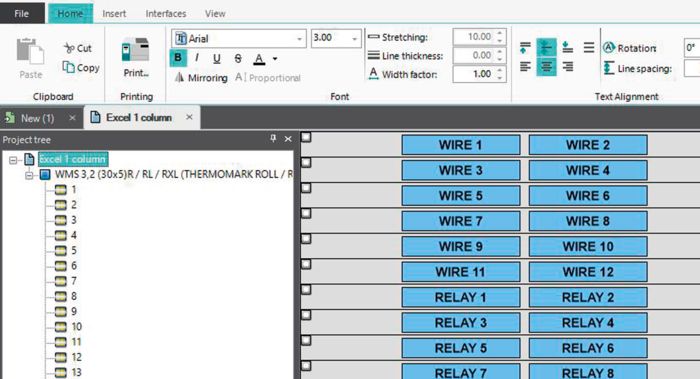This screenshot has height=379, width=700.
Task: Tick the checkbox beside RELAY 1 row
Action: 306,290
